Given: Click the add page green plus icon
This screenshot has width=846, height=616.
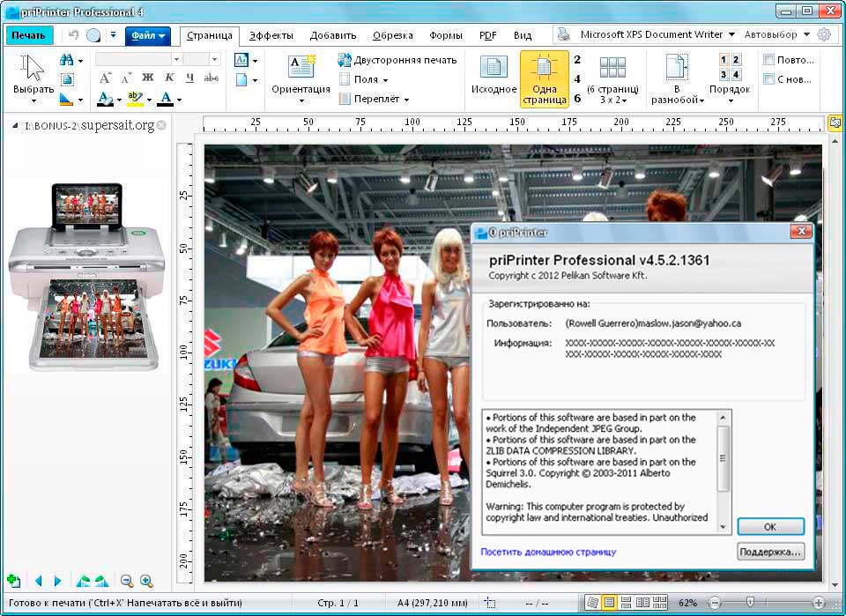Looking at the screenshot, I should point(13,581).
